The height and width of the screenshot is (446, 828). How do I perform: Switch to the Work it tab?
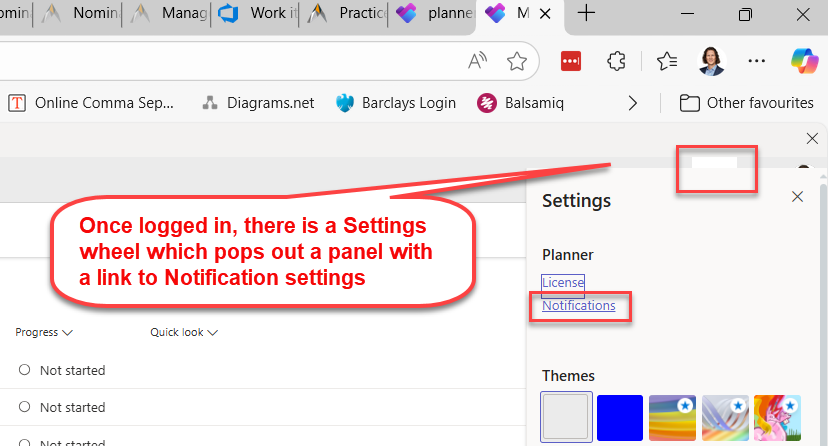[258, 13]
